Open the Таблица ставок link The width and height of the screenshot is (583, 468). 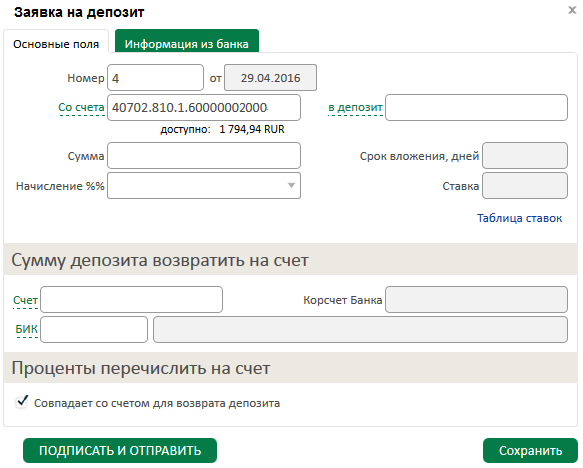519,218
